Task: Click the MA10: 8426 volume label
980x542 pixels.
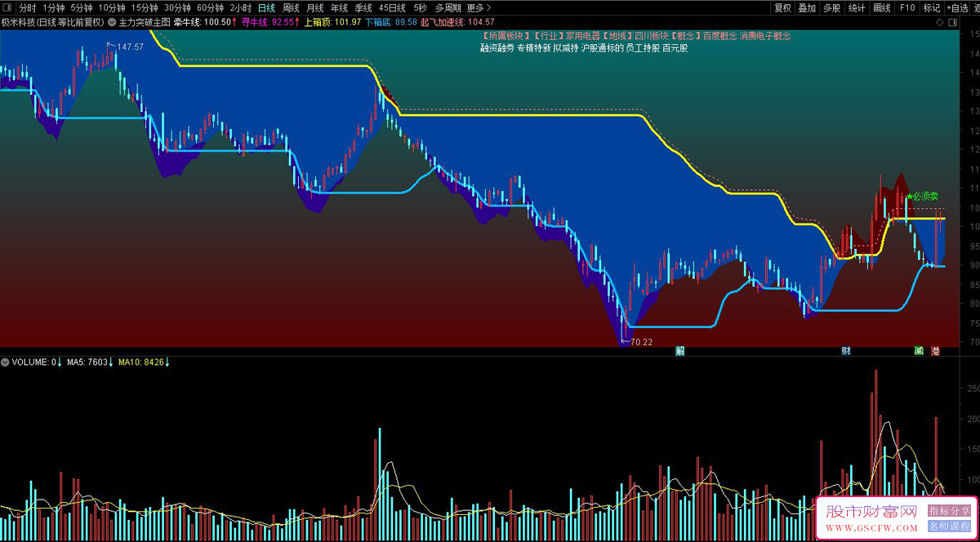Action: pos(141,362)
